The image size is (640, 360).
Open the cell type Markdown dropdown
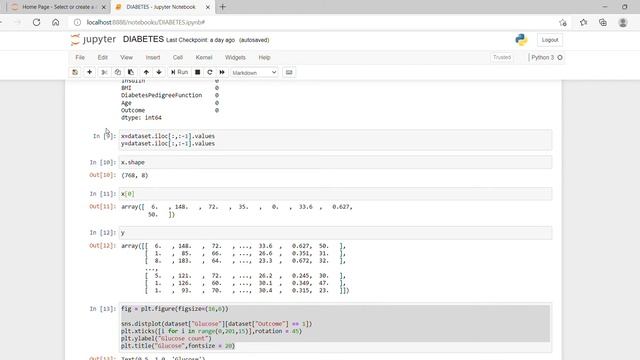[254, 73]
